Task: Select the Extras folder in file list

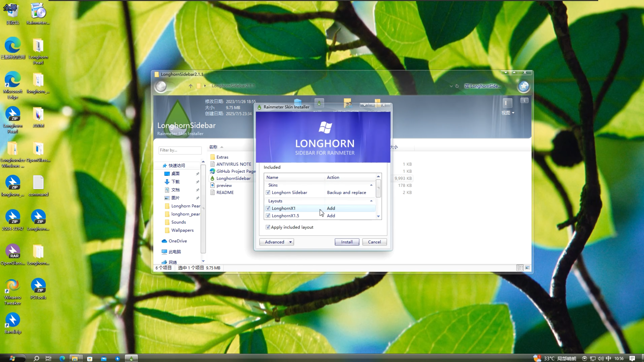Action: [x=222, y=157]
